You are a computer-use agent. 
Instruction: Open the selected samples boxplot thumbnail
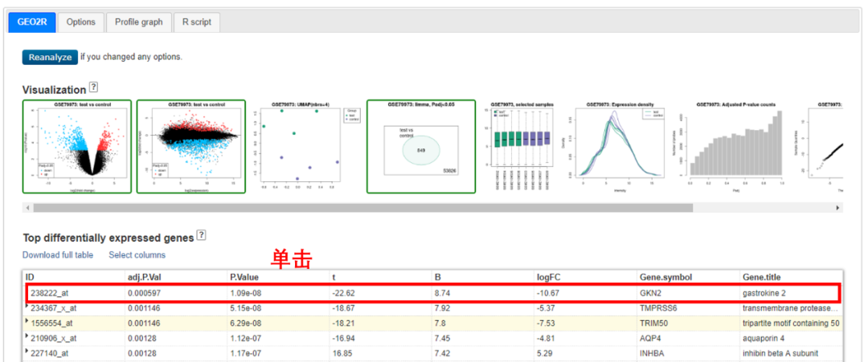coord(522,146)
